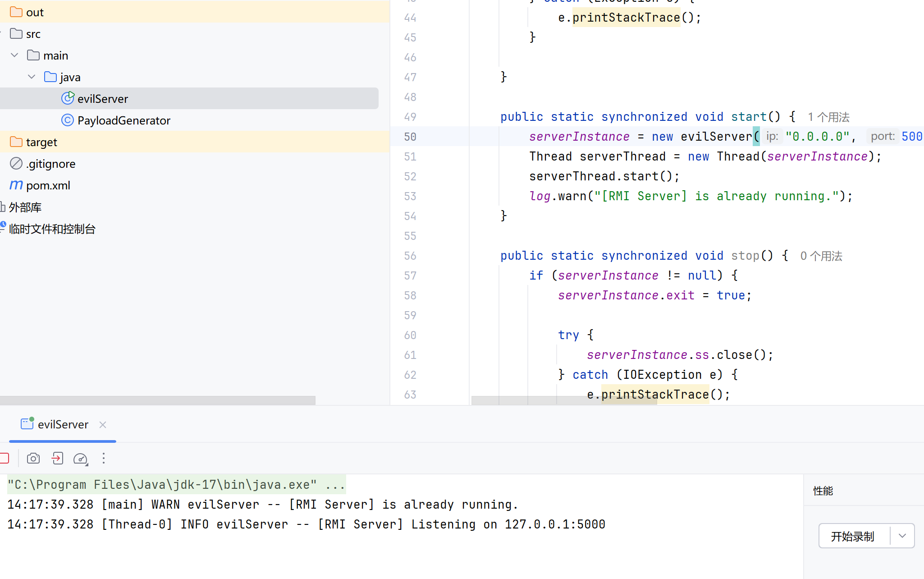924x579 pixels.
Task: Click the Maven pom.xml file icon
Action: coord(16,185)
